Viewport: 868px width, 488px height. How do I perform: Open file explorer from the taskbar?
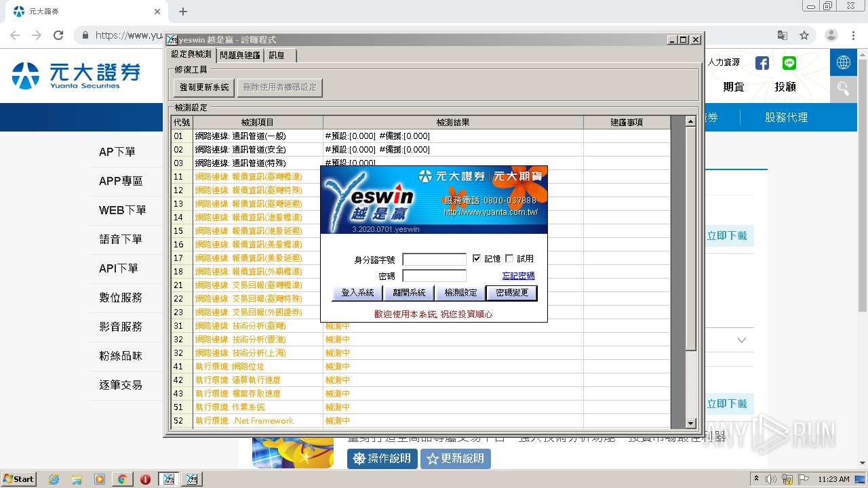click(77, 479)
